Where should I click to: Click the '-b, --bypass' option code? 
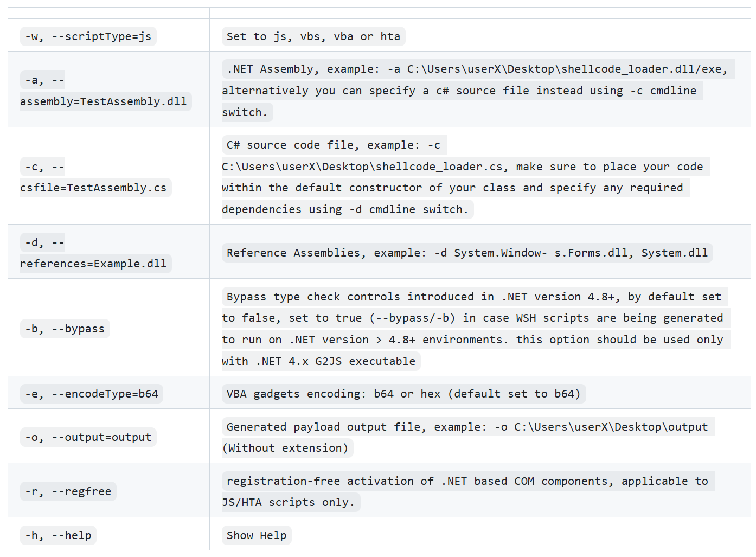pyautogui.click(x=65, y=329)
